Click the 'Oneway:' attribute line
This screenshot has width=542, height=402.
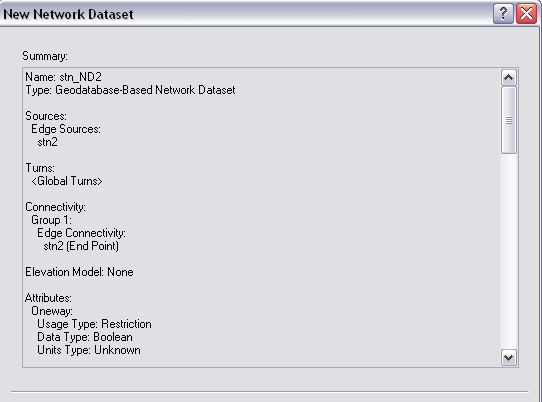[52, 311]
